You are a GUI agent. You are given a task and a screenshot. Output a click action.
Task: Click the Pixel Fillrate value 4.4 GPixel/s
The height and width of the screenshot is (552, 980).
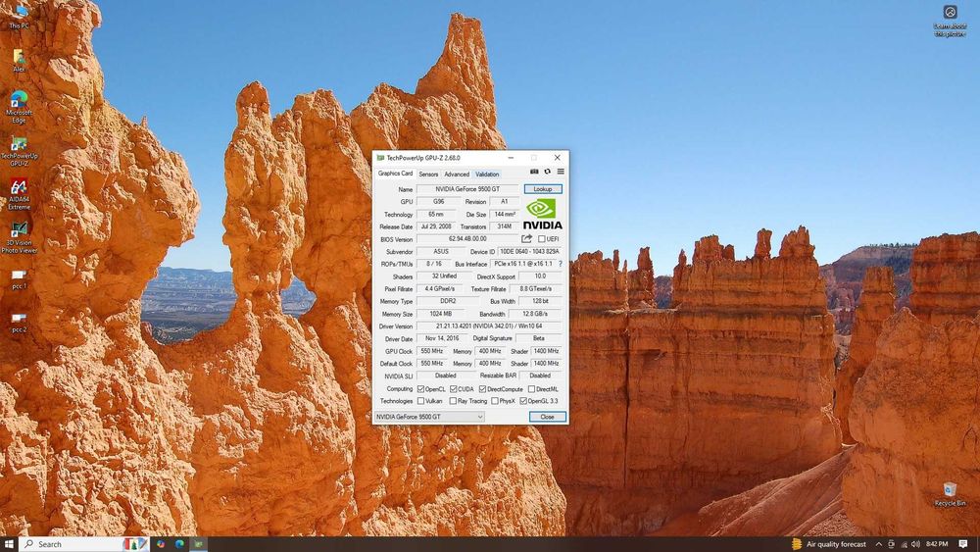(439, 289)
